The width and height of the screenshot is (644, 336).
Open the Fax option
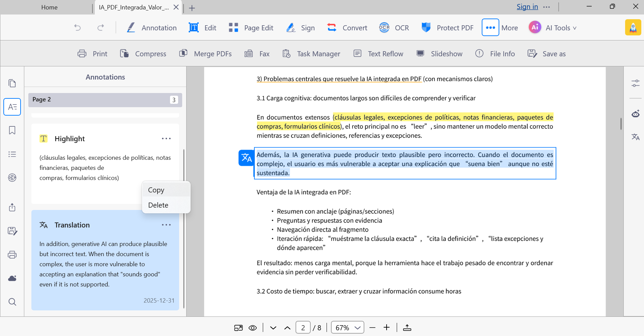point(257,54)
